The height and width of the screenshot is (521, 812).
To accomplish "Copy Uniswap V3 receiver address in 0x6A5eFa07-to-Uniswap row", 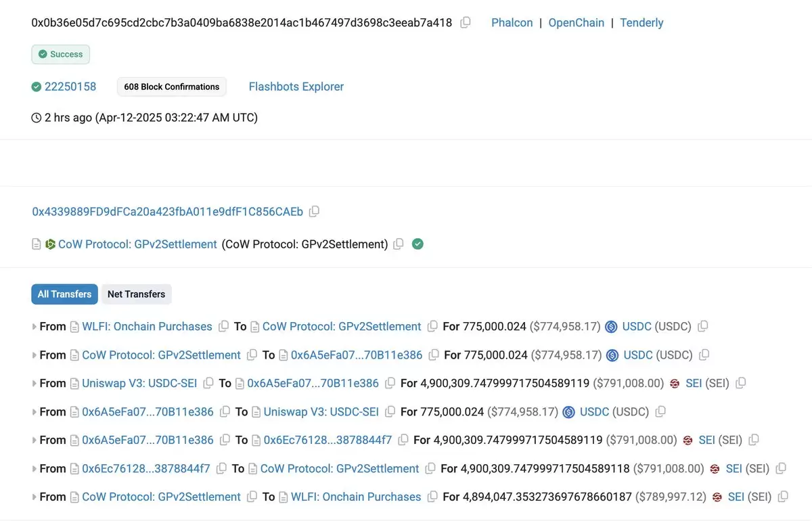I will point(390,411).
